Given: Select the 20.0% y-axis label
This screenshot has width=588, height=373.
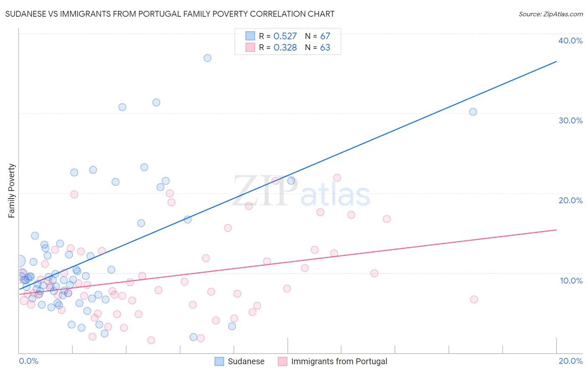Looking at the screenshot, I should coord(570,200).
